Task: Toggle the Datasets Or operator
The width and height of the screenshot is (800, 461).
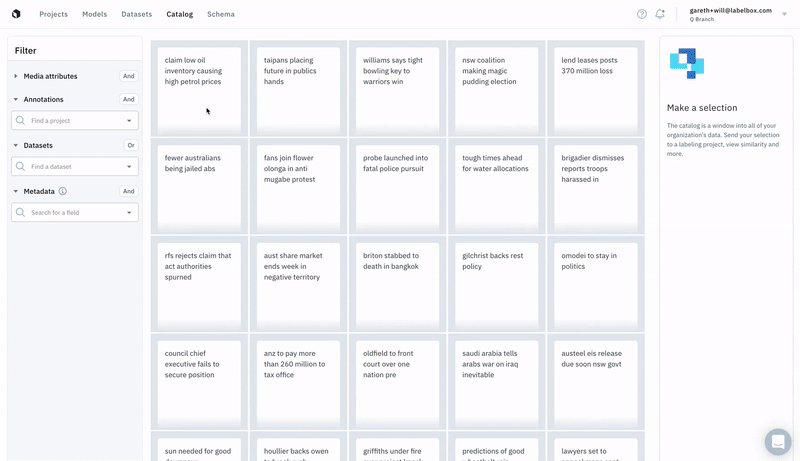Action: click(x=131, y=145)
